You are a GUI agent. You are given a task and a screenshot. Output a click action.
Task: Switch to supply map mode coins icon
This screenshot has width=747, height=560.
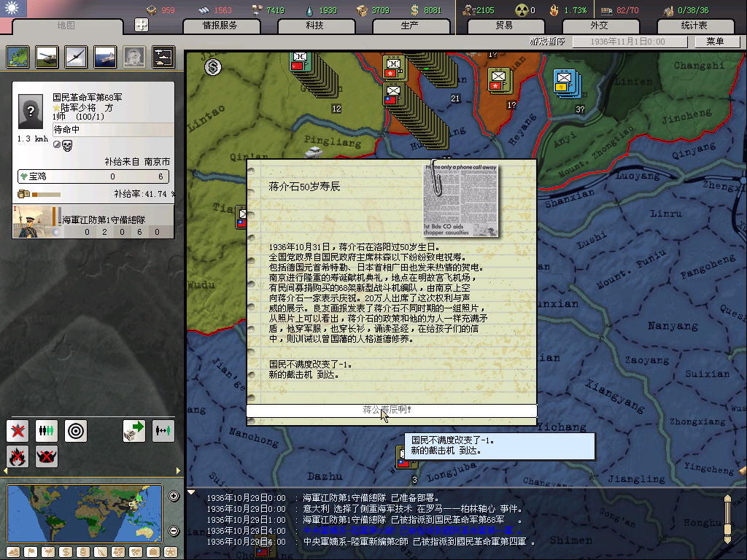[x=83, y=552]
